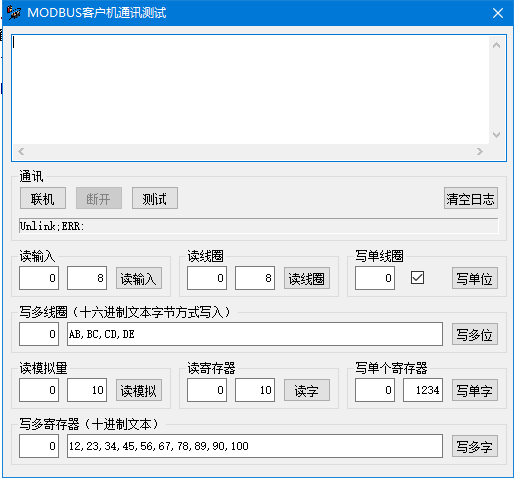Clear the log with 清空日志 button
Viewport: 516px width, 480px height.
click(471, 198)
